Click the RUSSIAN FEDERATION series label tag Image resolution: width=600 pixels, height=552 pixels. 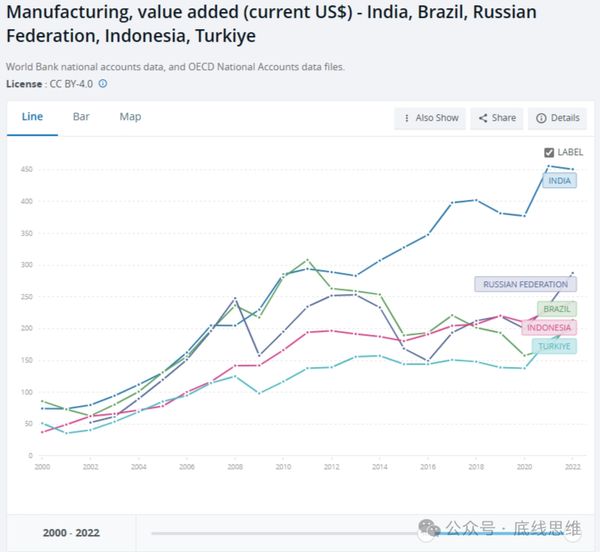525,284
